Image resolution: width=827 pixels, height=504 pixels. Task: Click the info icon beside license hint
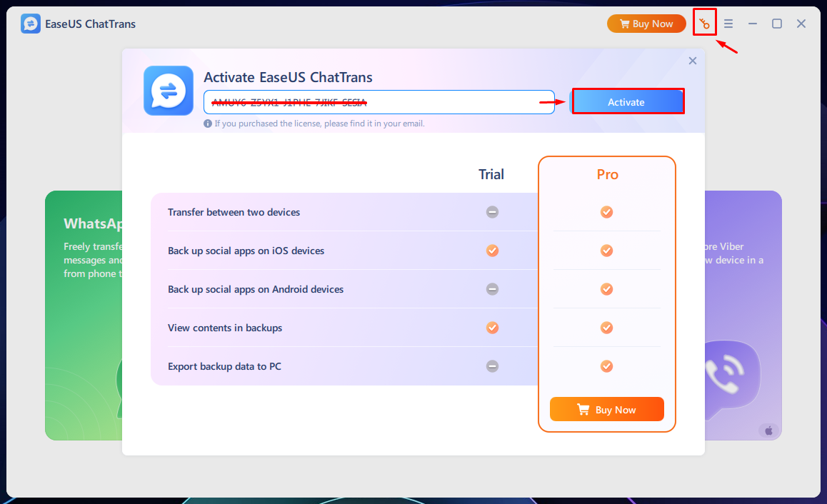[208, 124]
